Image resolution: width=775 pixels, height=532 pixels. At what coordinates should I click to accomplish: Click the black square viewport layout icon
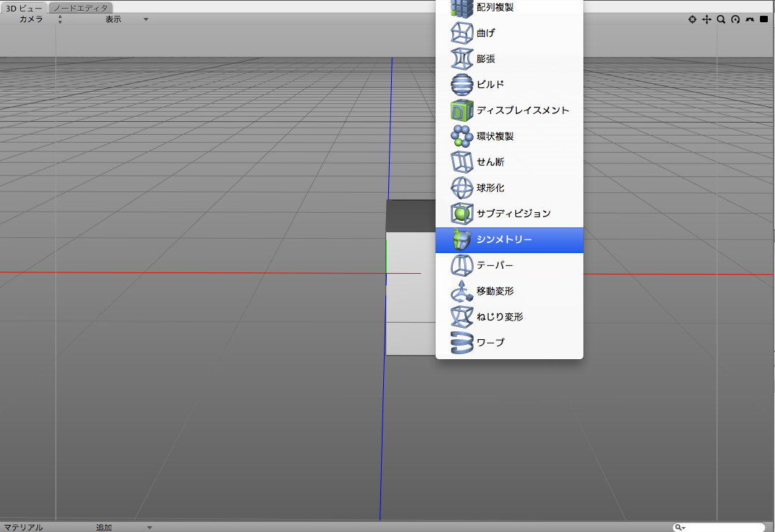click(x=764, y=19)
